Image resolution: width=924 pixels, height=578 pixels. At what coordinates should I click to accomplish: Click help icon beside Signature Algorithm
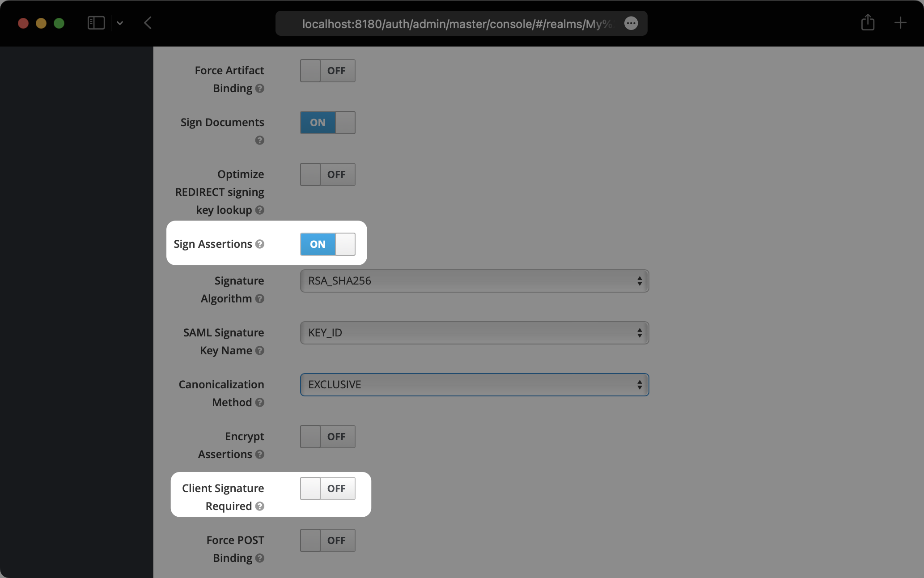point(259,299)
